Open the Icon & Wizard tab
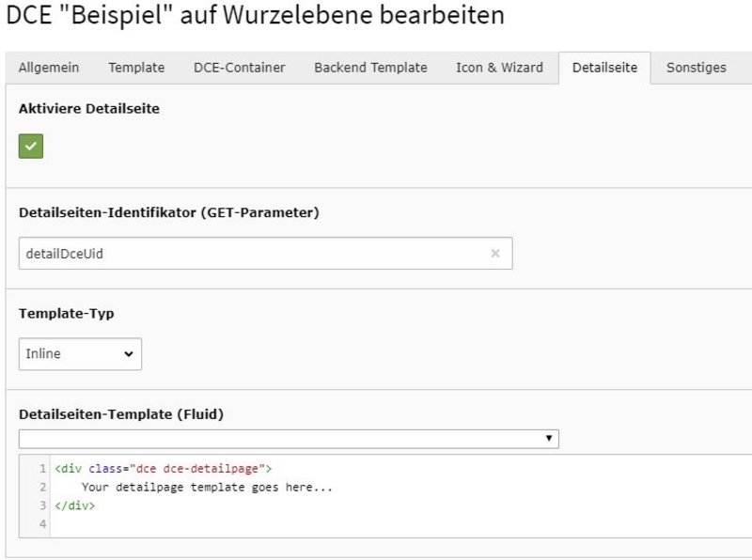The width and height of the screenshot is (752, 560). pyautogui.click(x=499, y=68)
